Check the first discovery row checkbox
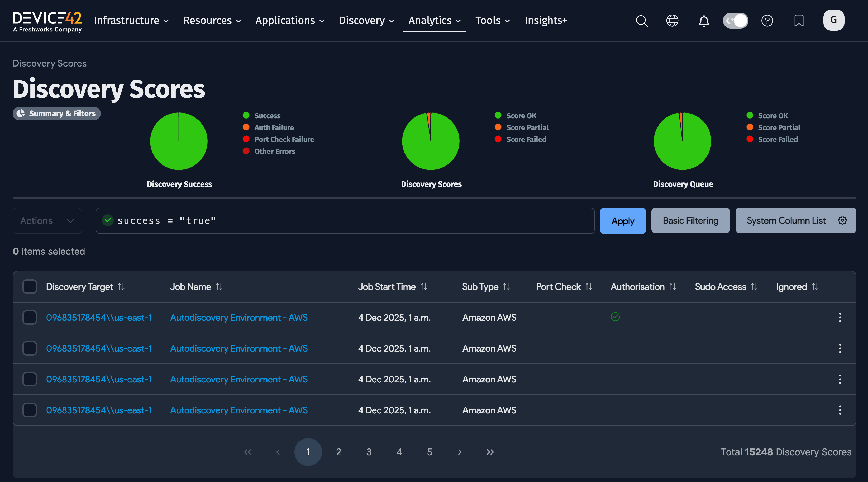Screen dimensions: 868x482 (x=30, y=317)
